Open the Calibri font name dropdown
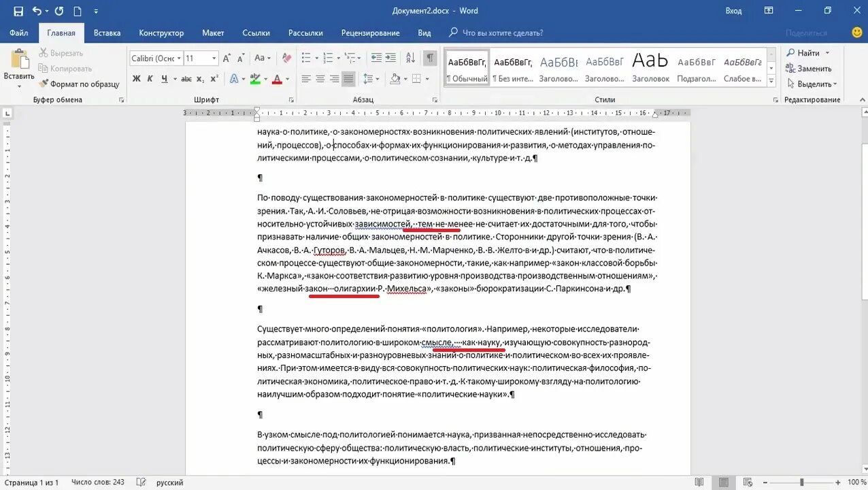 tap(179, 59)
